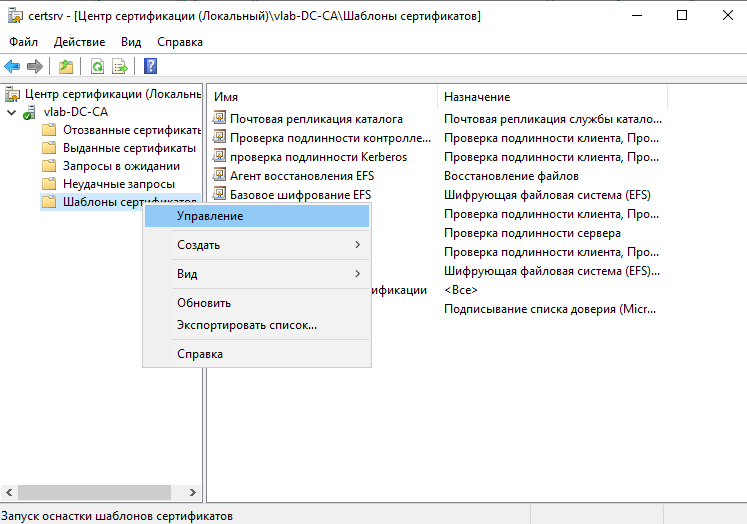Click the Шаблоны сертификатов folder icon
This screenshot has width=747, height=524.
pyautogui.click(x=49, y=202)
